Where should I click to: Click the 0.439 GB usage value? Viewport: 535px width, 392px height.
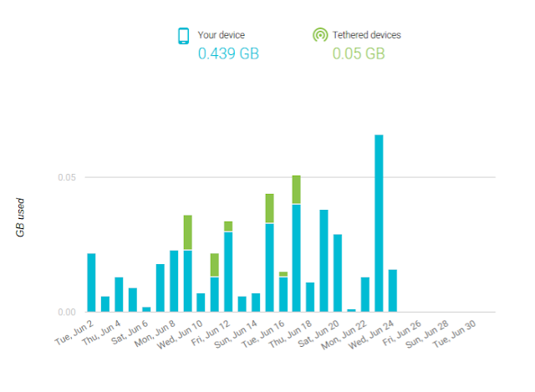coord(228,53)
